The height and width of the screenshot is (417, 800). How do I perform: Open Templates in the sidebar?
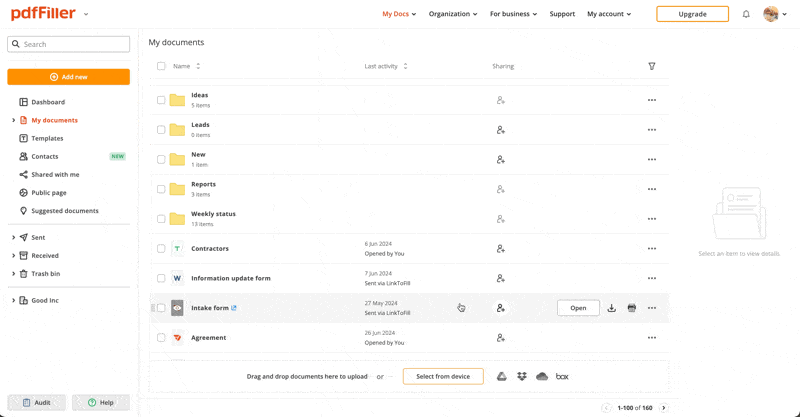47,138
